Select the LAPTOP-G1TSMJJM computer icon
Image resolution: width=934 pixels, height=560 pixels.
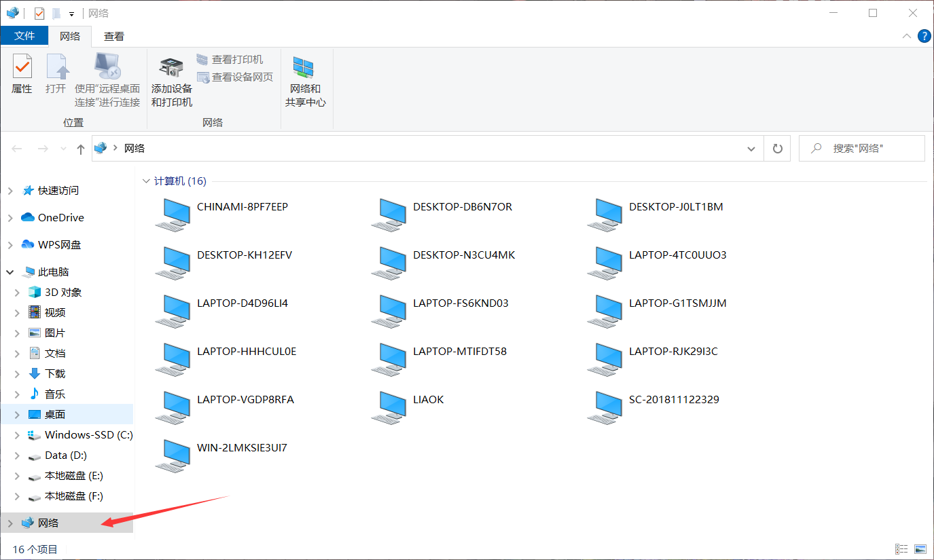(605, 312)
